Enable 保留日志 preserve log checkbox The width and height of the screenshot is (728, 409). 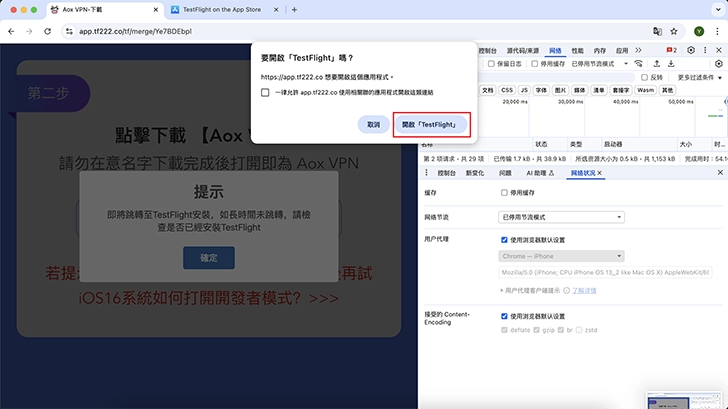pyautogui.click(x=491, y=64)
